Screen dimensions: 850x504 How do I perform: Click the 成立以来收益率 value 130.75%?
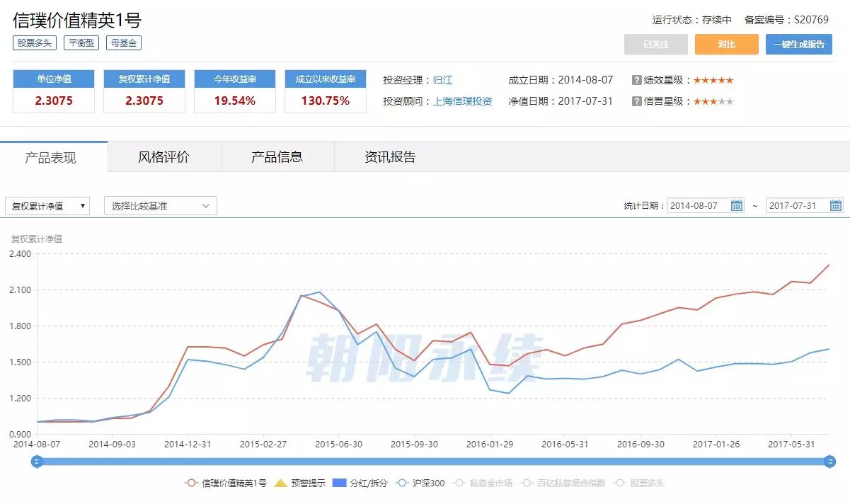pos(326,101)
